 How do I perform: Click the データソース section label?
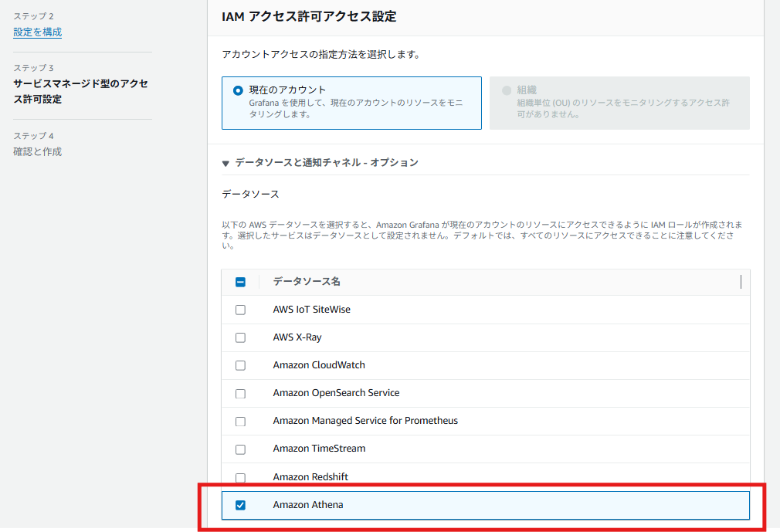point(250,194)
